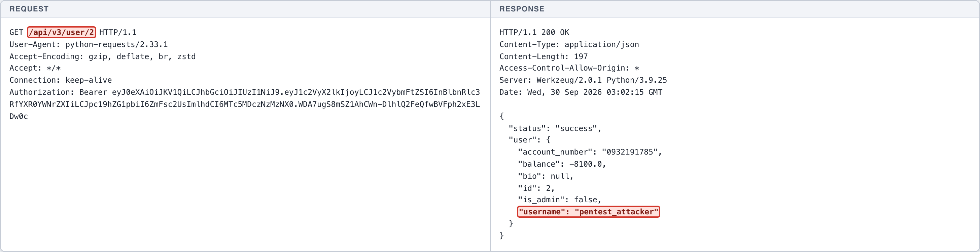The width and height of the screenshot is (980, 252).
Task: Click the "user": { JSON key line
Action: pos(530,140)
